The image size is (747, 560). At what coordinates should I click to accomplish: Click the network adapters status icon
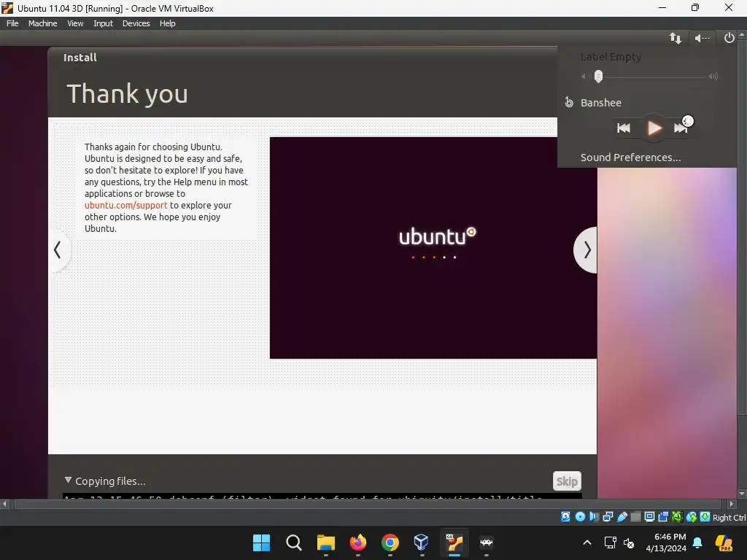pyautogui.click(x=608, y=517)
